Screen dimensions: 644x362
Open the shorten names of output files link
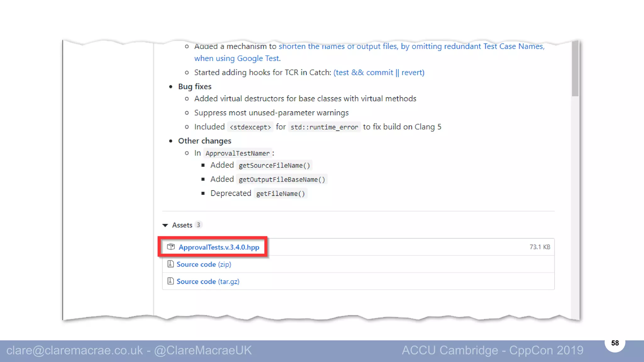pyautogui.click(x=411, y=47)
